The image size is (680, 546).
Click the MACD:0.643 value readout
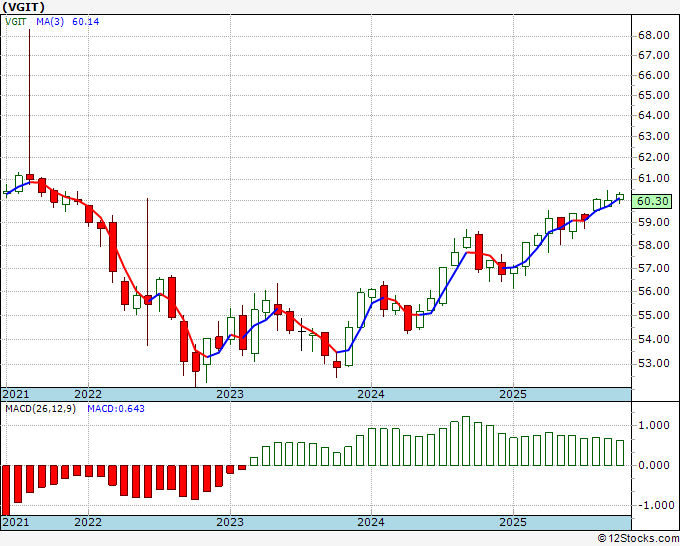coord(116,409)
